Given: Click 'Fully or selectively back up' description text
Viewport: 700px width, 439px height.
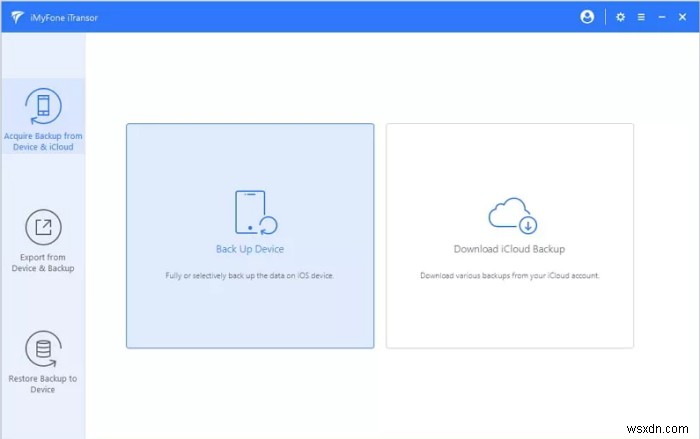Looking at the screenshot, I should pyautogui.click(x=250, y=276).
